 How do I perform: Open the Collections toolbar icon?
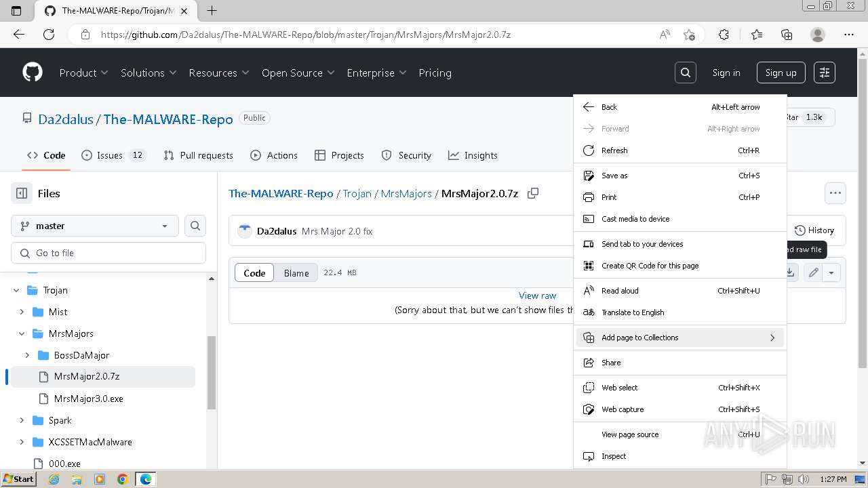(787, 35)
